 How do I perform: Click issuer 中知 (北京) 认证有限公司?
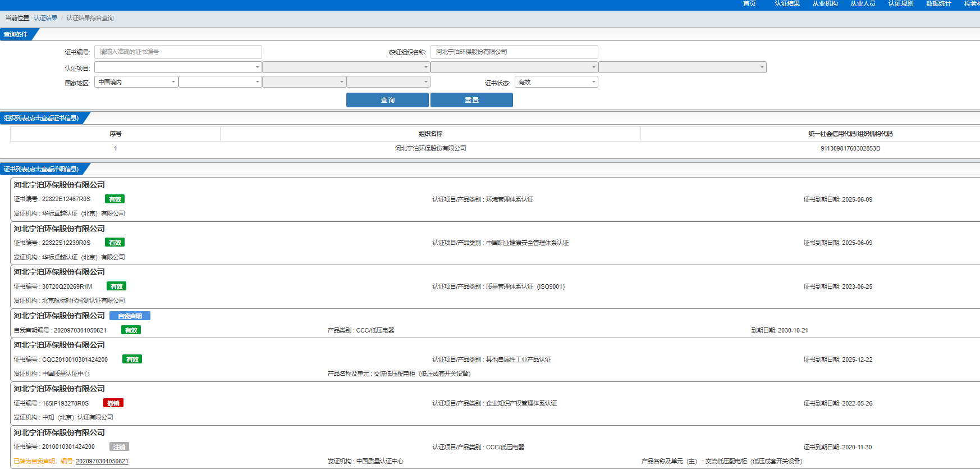[x=77, y=417]
